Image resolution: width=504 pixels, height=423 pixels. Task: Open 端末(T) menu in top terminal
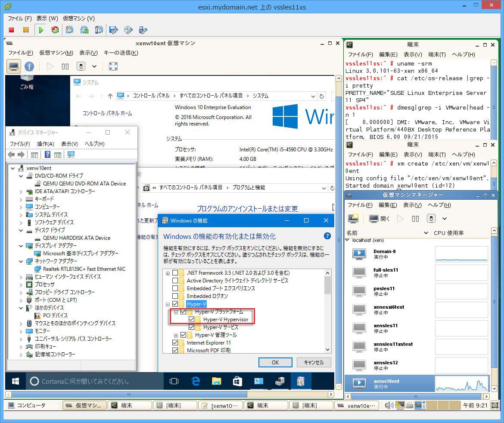[437, 54]
